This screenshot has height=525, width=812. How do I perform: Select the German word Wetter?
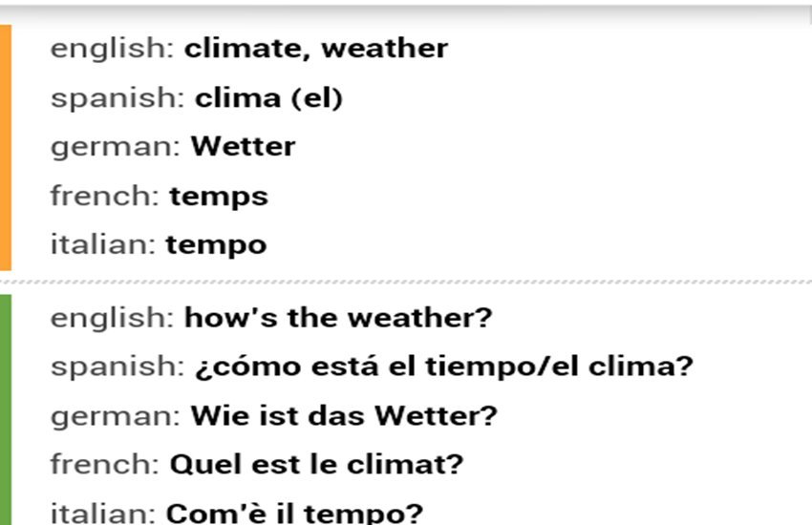[243, 146]
